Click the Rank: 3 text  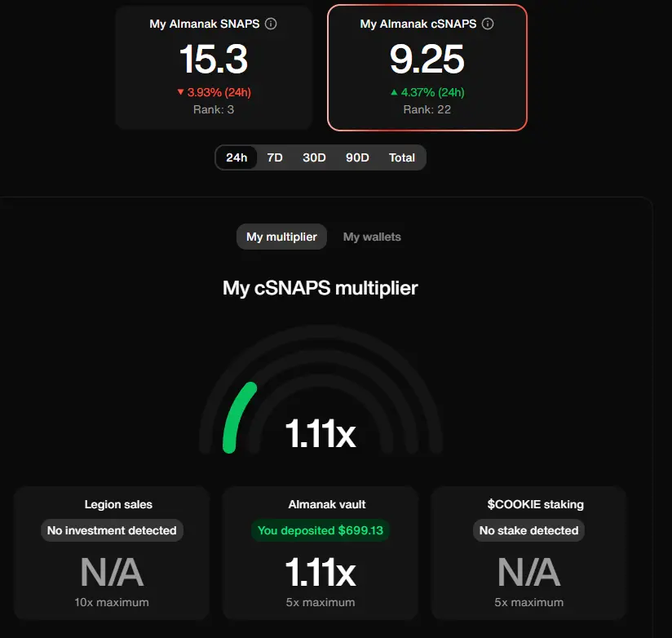click(x=214, y=110)
